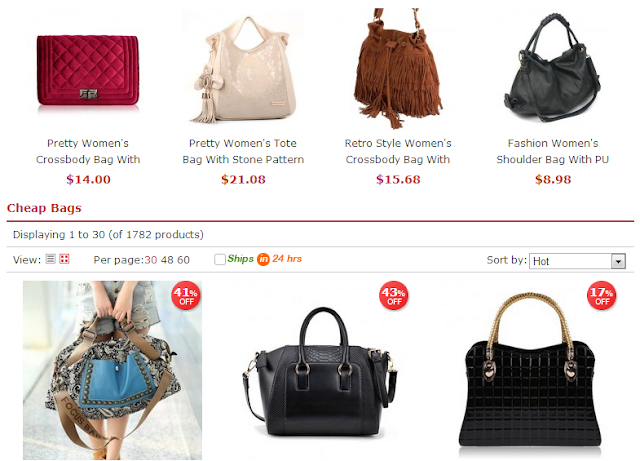Click the Sort by dropdown arrow

[618, 261]
